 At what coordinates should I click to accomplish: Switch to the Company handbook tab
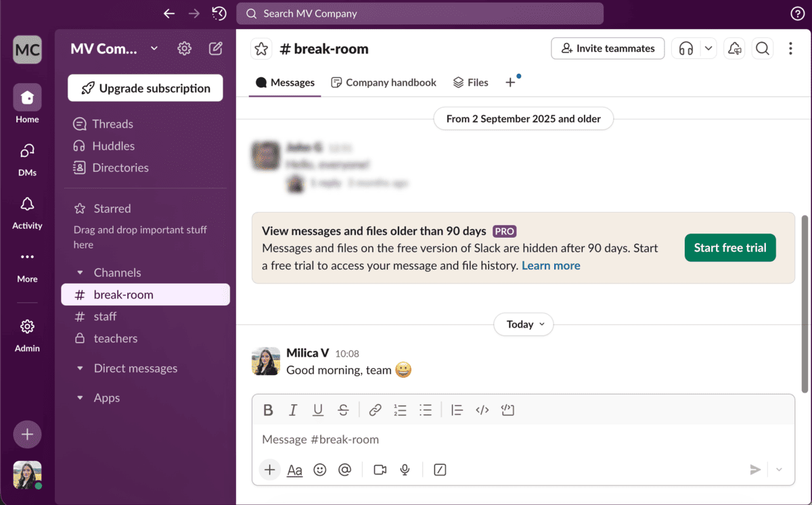click(x=383, y=82)
